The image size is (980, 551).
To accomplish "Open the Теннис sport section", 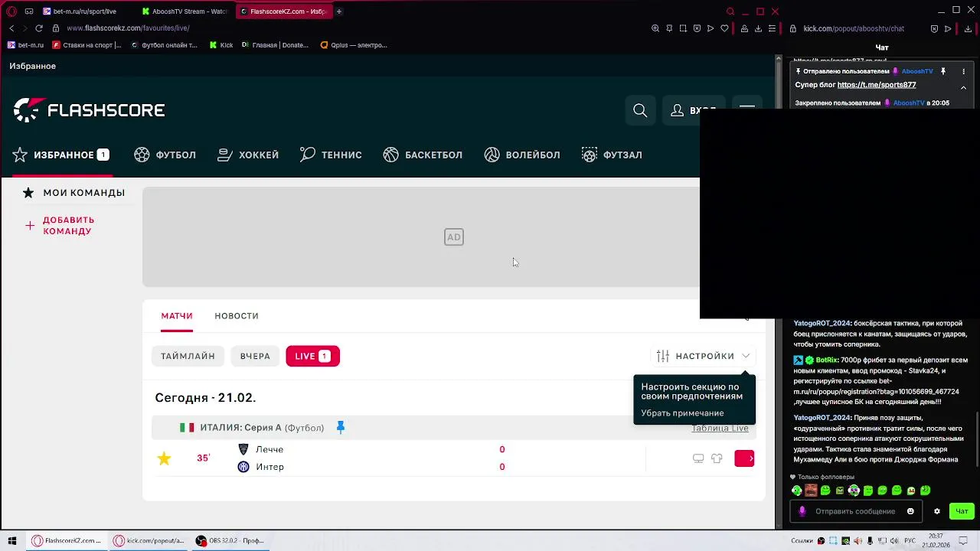I will click(x=331, y=155).
